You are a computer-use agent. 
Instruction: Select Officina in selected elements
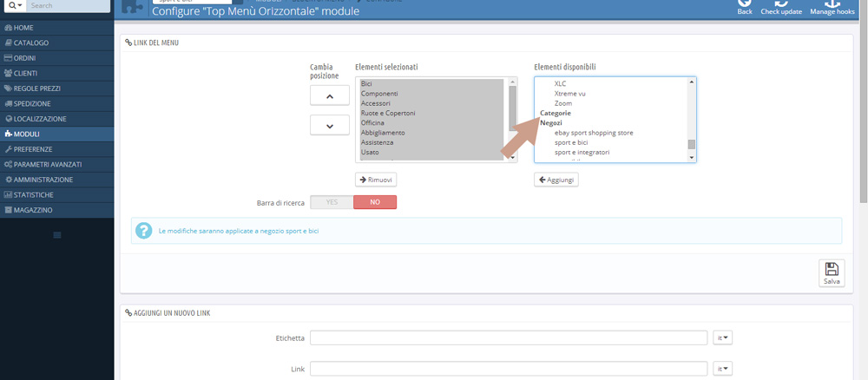click(x=431, y=123)
